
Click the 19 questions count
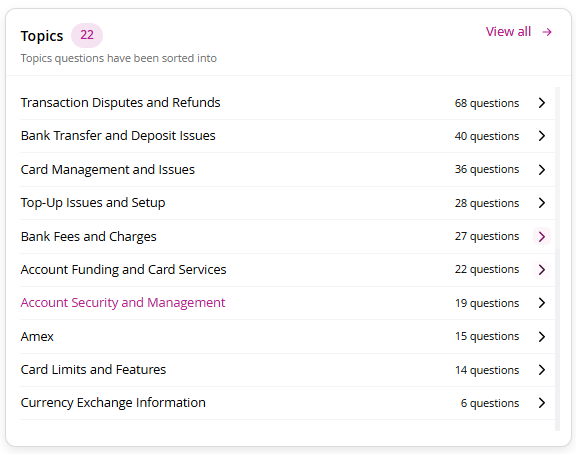487,303
